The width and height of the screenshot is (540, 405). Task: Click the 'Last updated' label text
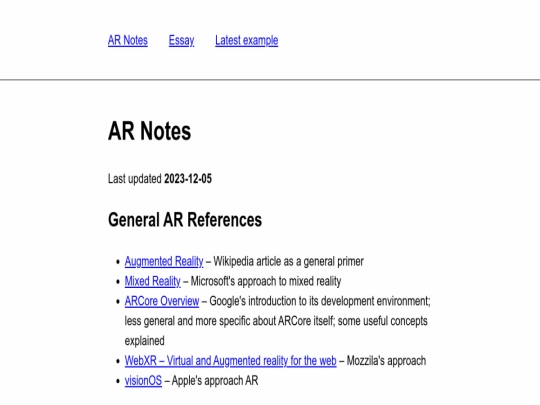coord(135,179)
